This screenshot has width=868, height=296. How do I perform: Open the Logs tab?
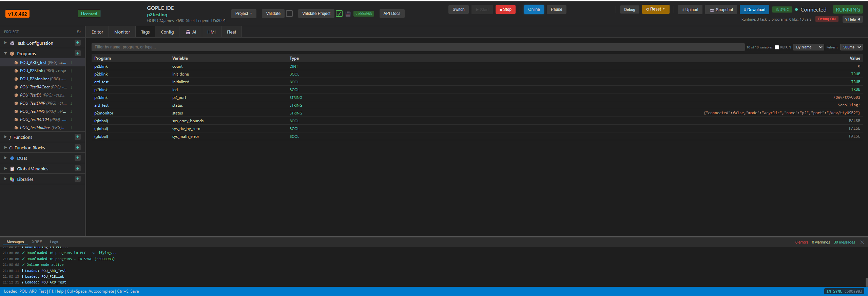pyautogui.click(x=54, y=242)
